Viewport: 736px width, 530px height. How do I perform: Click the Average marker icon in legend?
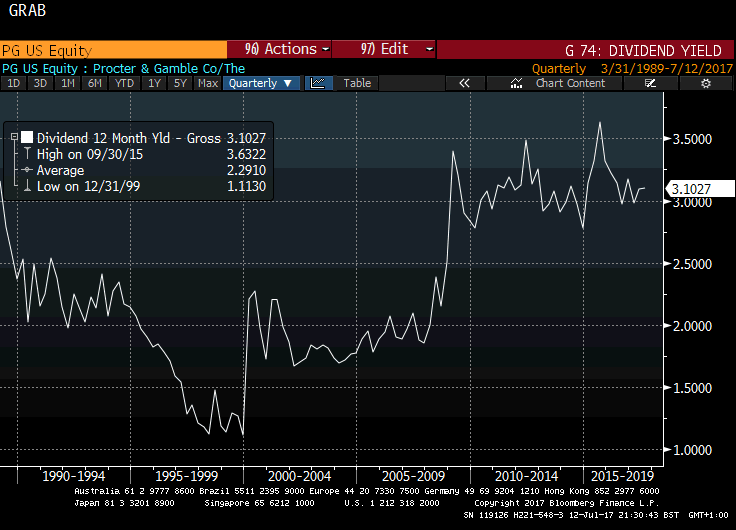click(x=26, y=170)
